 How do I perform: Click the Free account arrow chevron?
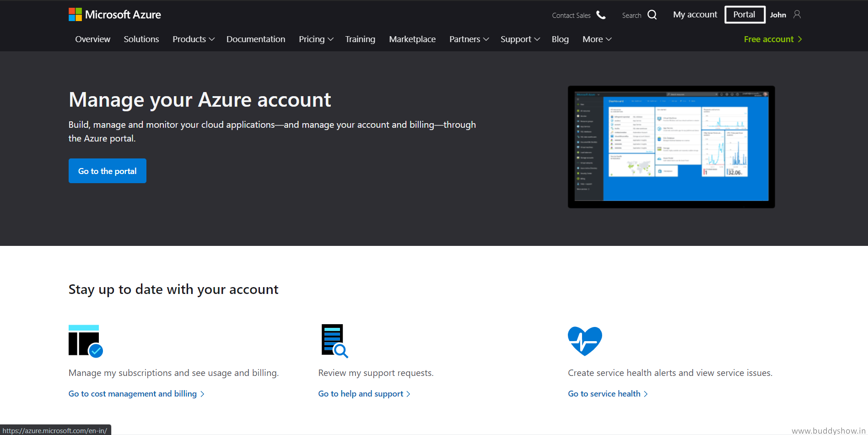click(800, 39)
